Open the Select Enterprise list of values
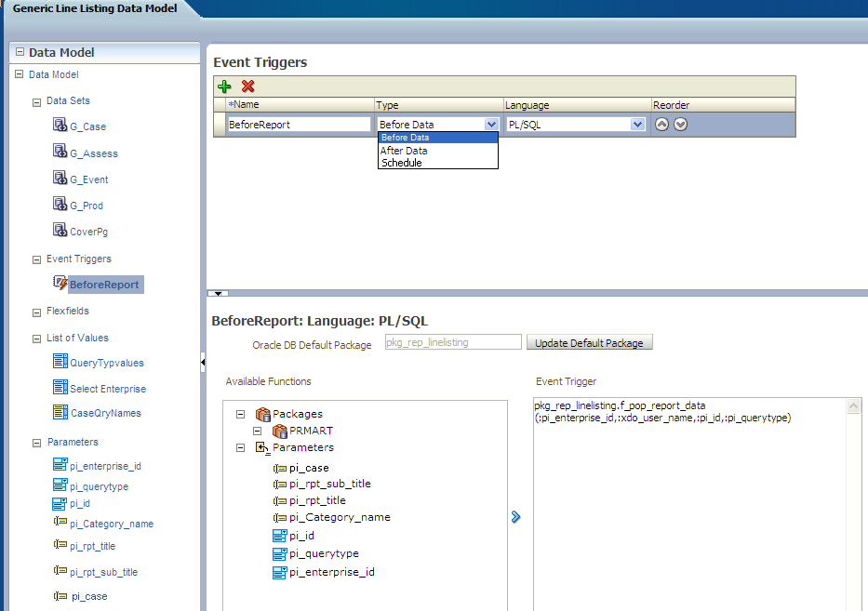Viewport: 868px width, 611px height. (108, 389)
